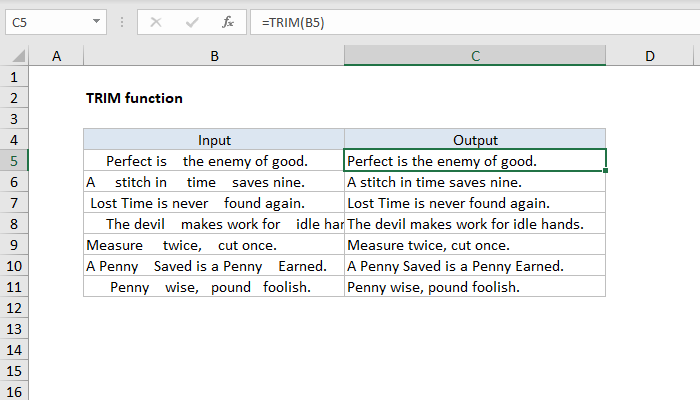The height and width of the screenshot is (400, 700).
Task: Select row 16 header
Action: [14, 391]
